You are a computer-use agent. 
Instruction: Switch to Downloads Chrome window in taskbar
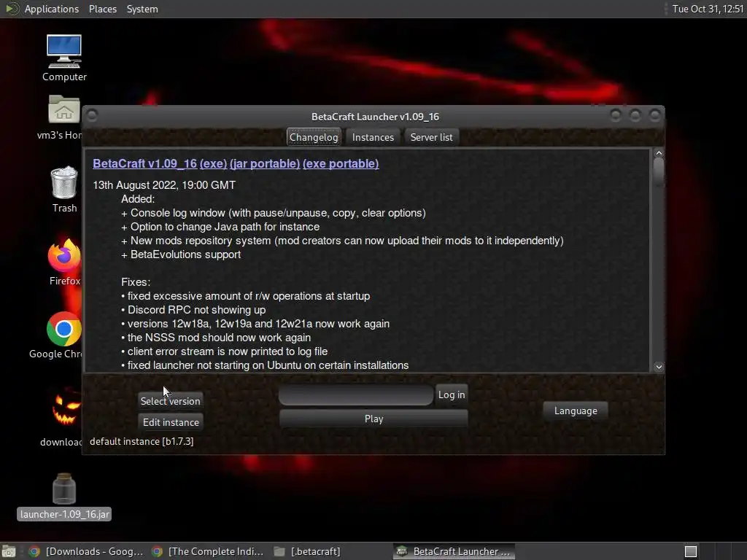click(x=86, y=551)
